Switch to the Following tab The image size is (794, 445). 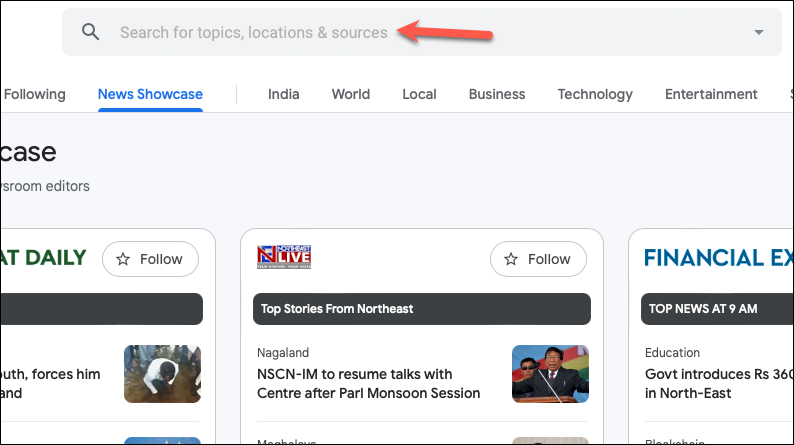34,94
